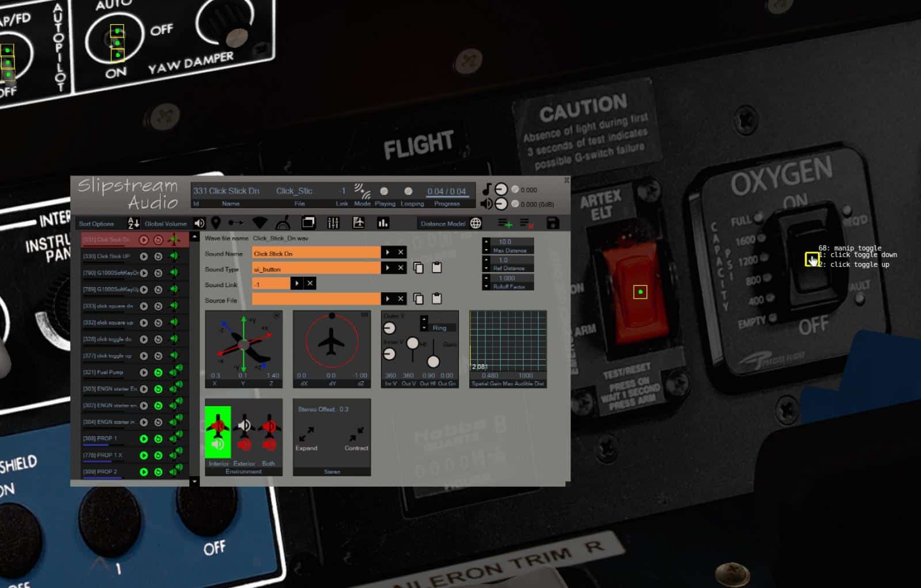Viewport: 921px width, 588px height.
Task: Paste using clipboard icon beside Sound Type
Action: [437, 268]
